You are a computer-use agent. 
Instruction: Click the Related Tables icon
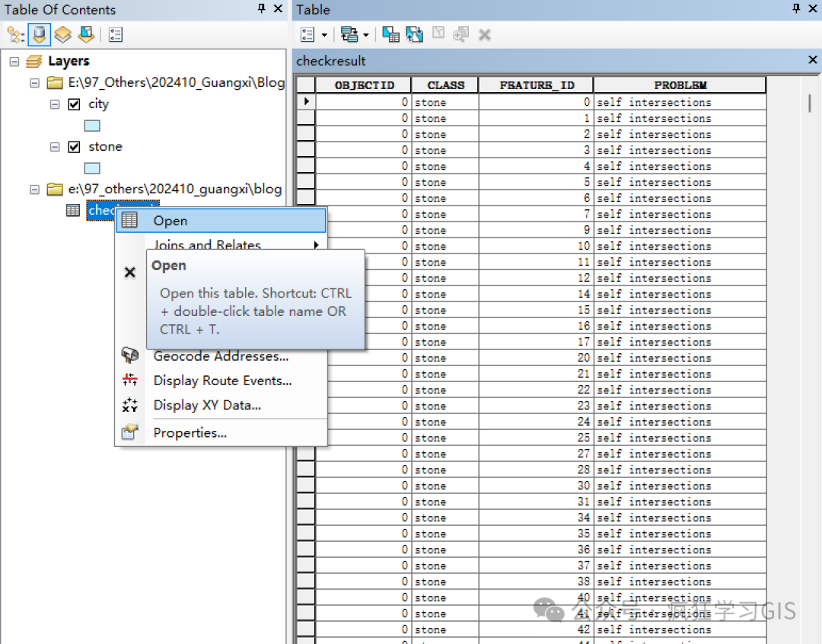pos(349,35)
